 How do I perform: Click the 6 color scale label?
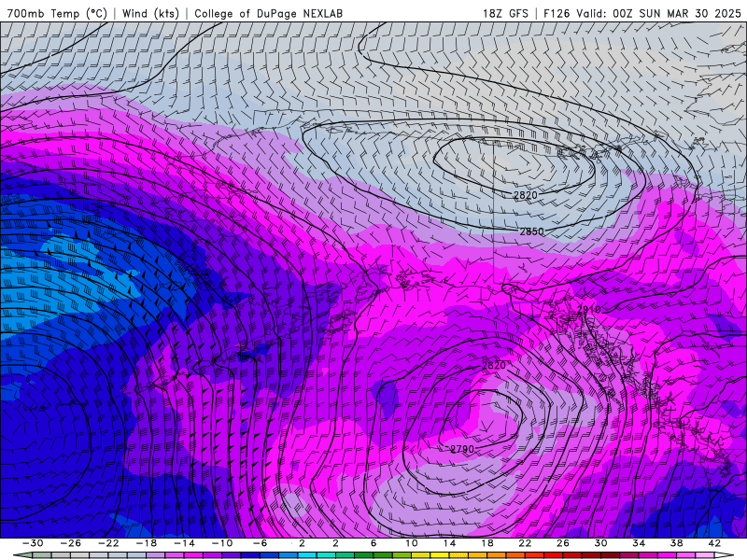373,543
